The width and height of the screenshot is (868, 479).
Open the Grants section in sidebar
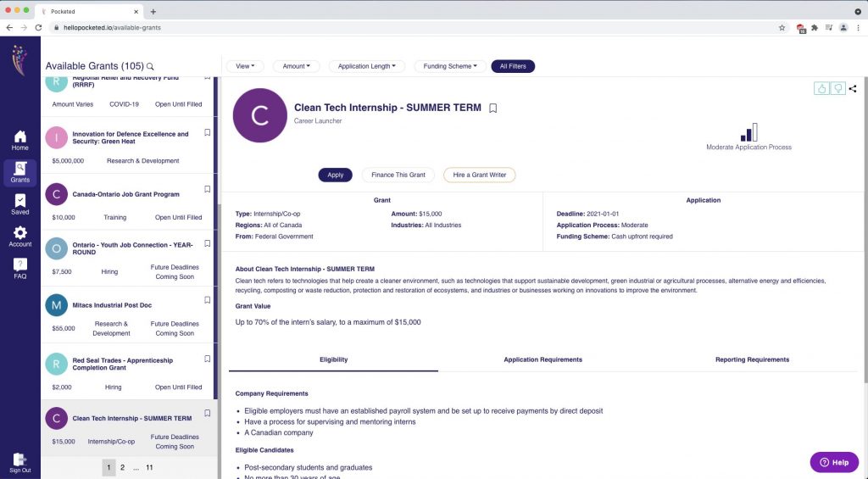pos(20,172)
